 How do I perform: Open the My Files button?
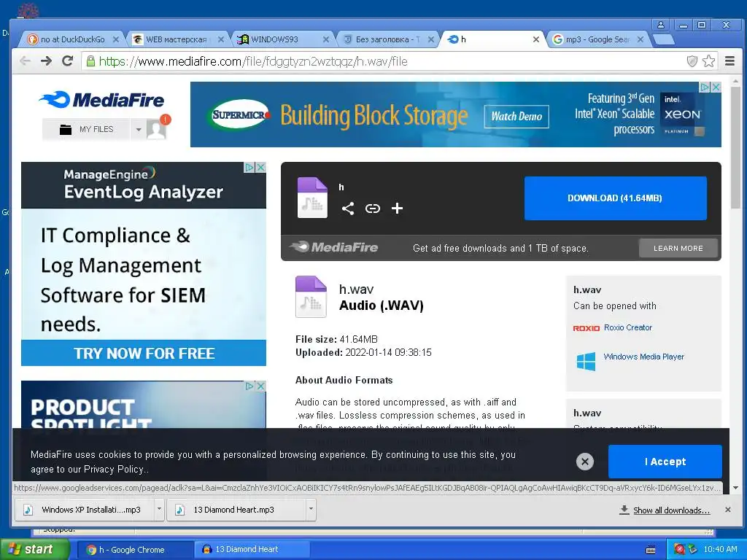click(86, 129)
